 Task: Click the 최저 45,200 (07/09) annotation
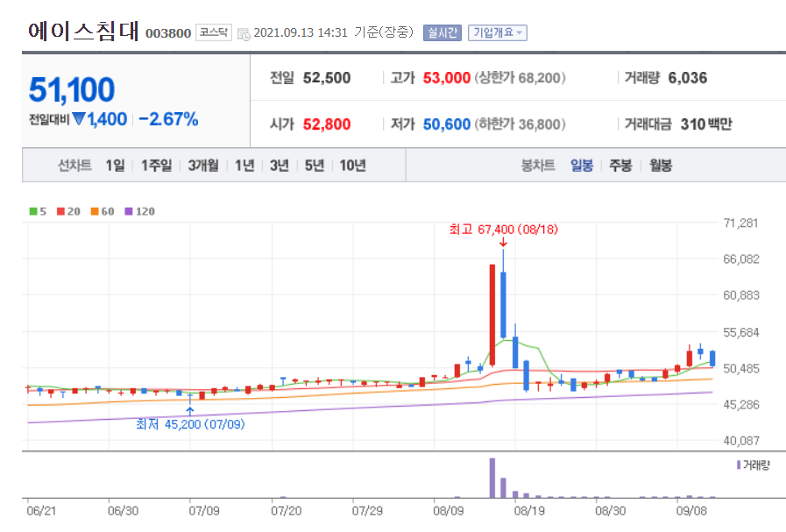coord(190,424)
